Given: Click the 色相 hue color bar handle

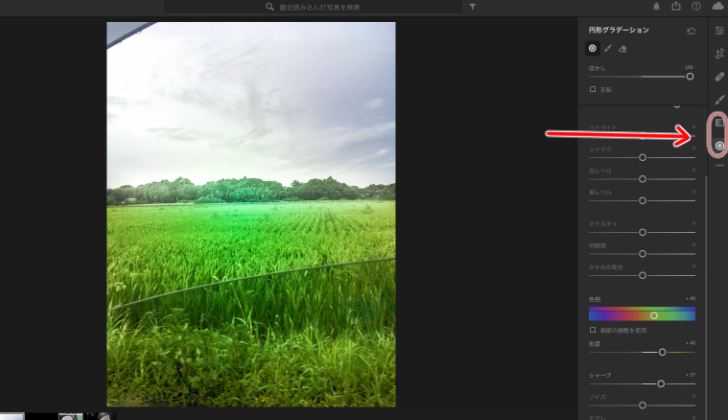Looking at the screenshot, I should point(654,316).
